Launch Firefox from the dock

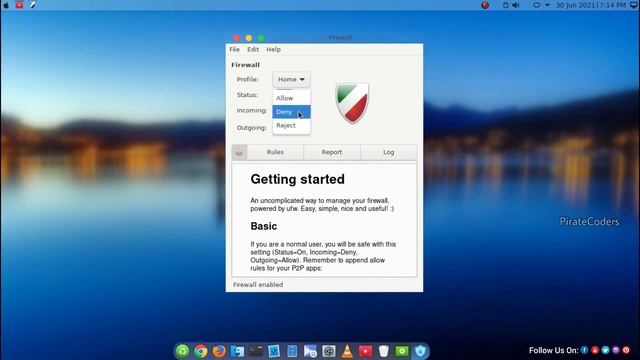pos(219,351)
